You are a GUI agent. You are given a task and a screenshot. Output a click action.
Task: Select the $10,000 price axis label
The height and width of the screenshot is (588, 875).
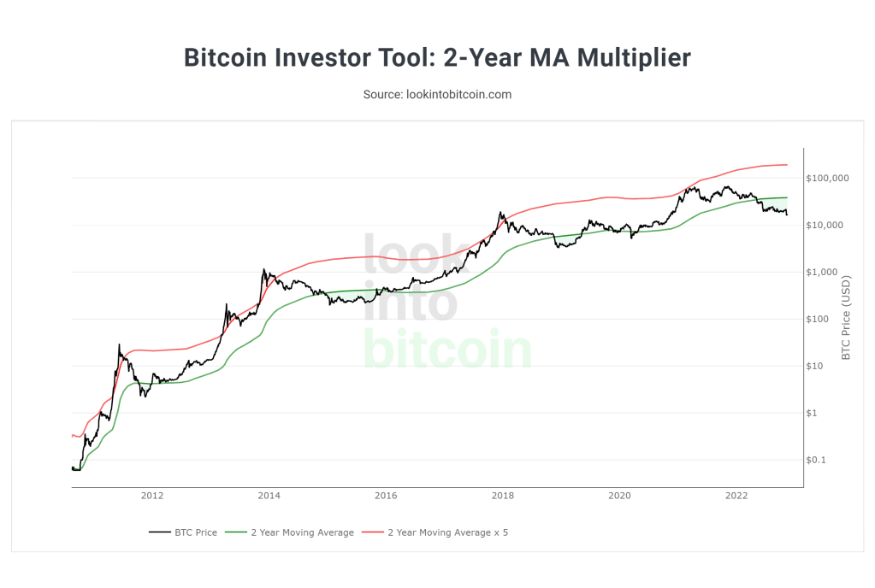click(x=824, y=225)
